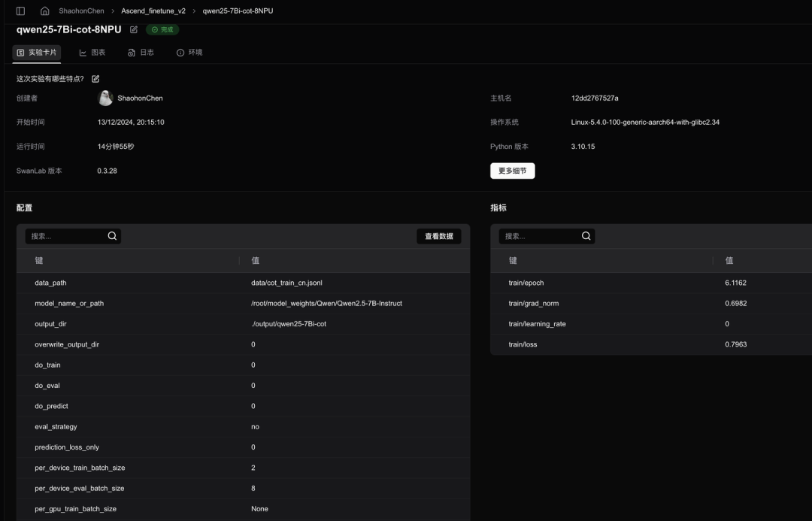The image size is (812, 521).
Task: Switch to the 图表 tab
Action: pos(92,53)
